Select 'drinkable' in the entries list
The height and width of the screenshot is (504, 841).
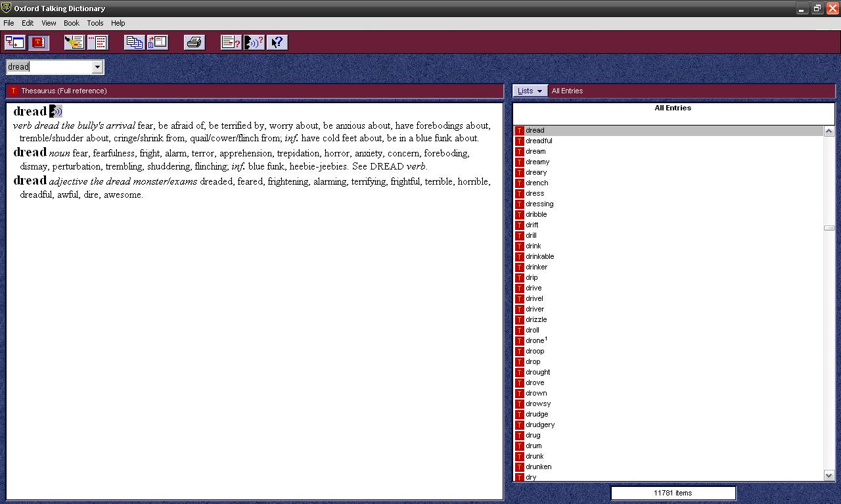[540, 256]
